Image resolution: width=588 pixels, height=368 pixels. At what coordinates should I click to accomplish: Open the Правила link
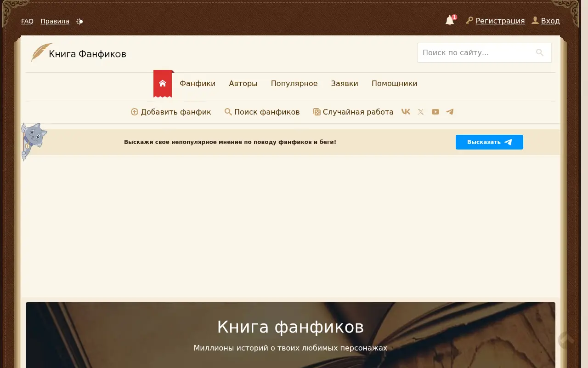pyautogui.click(x=55, y=21)
